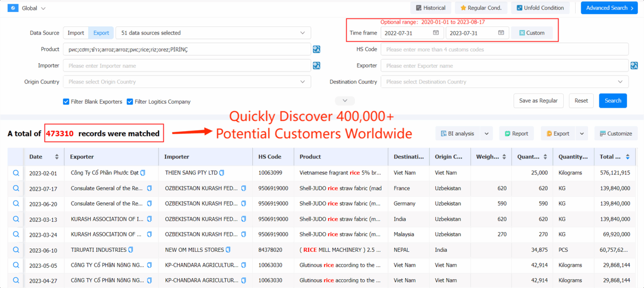
Task: Sort by Quantity column arrows
Action: click(x=545, y=156)
